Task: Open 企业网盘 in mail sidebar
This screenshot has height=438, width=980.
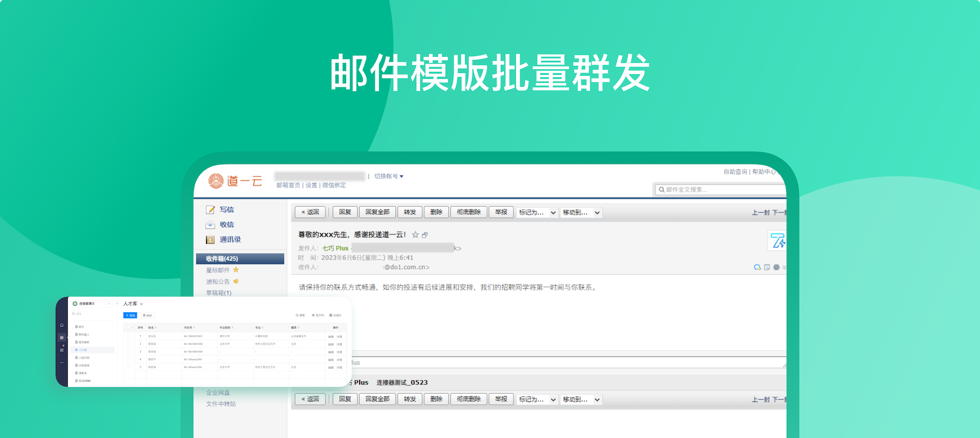Action: [x=218, y=392]
